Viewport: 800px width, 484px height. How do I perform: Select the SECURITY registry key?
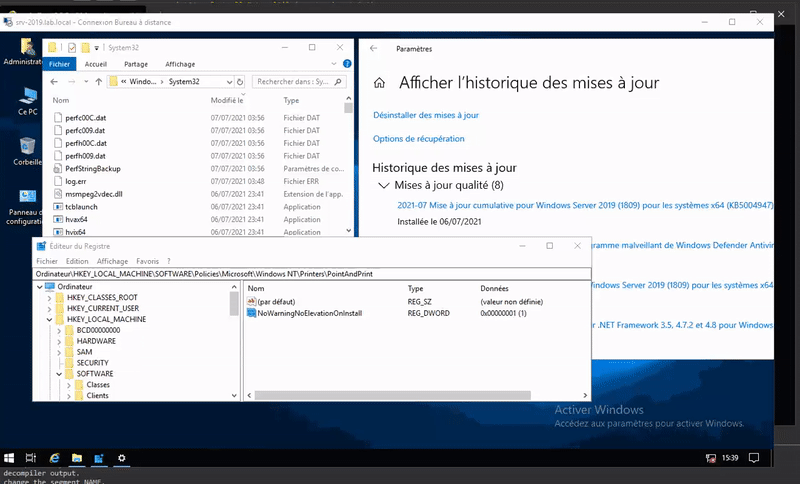(92, 363)
